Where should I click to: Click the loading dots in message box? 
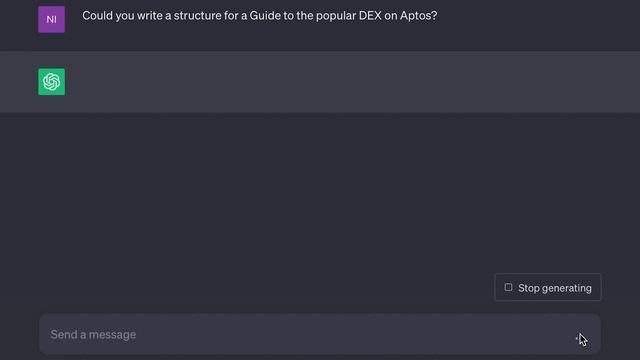tap(577, 338)
